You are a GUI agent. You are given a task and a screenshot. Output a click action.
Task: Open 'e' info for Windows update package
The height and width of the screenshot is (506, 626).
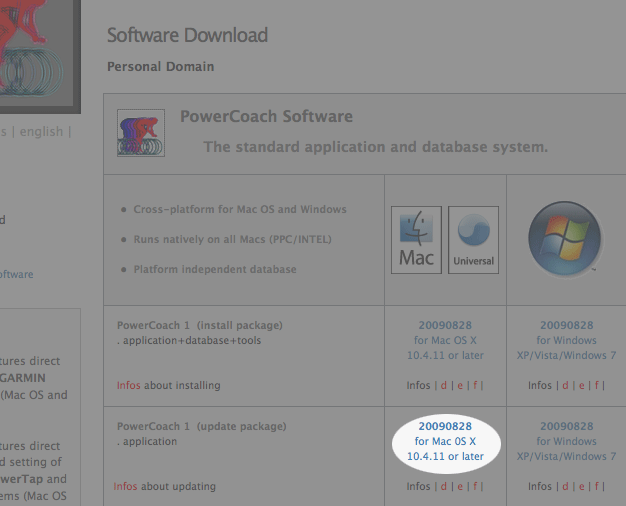click(581, 486)
